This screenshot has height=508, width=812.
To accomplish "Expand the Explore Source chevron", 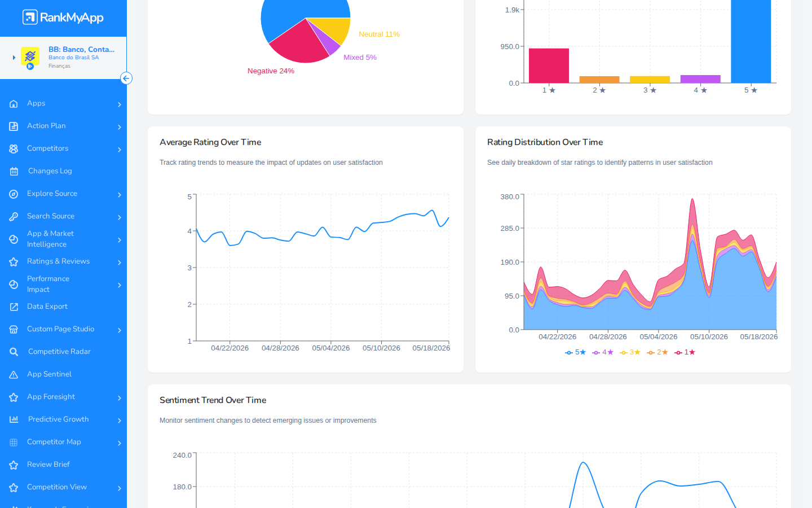I will point(120,195).
